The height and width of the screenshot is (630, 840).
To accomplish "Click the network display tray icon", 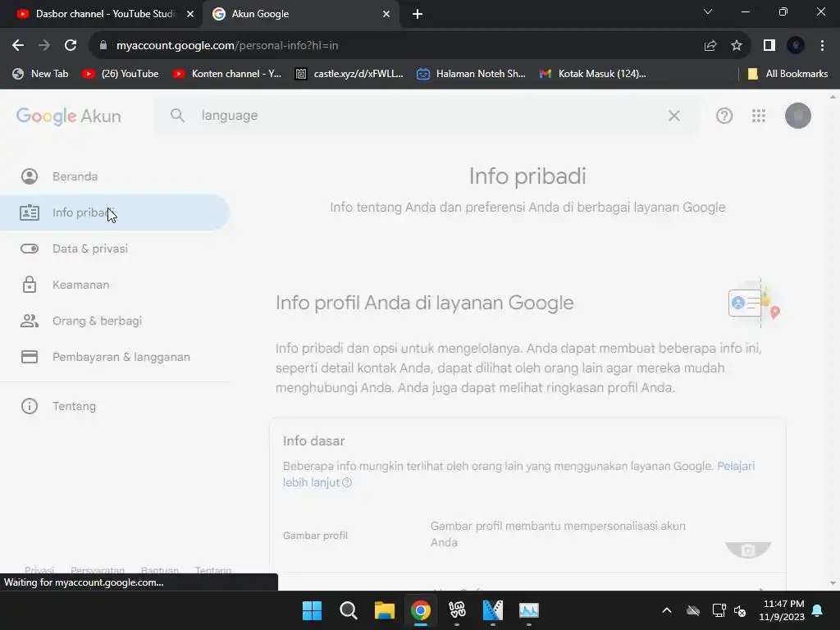I will [719, 610].
